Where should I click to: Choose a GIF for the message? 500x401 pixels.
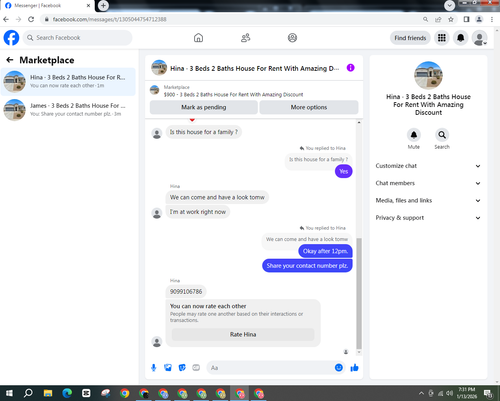pos(196,368)
